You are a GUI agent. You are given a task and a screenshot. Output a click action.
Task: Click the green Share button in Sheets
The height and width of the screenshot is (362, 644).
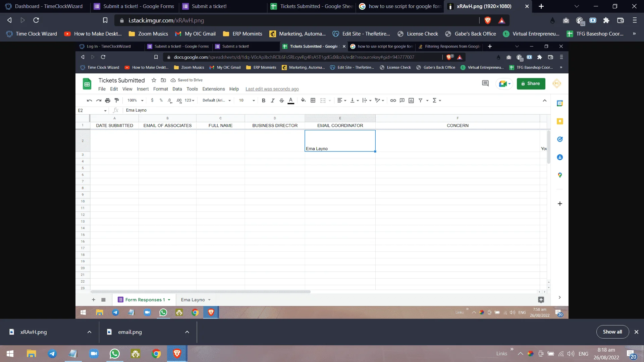tap(531, 84)
